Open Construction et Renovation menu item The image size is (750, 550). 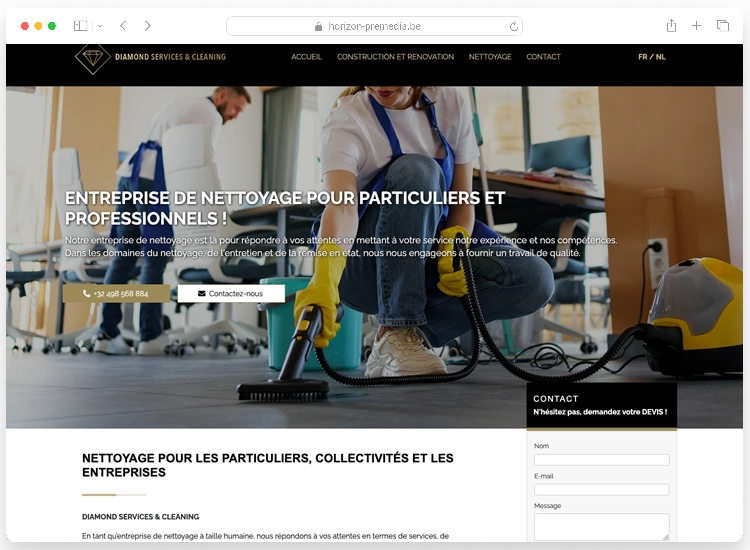(x=396, y=57)
